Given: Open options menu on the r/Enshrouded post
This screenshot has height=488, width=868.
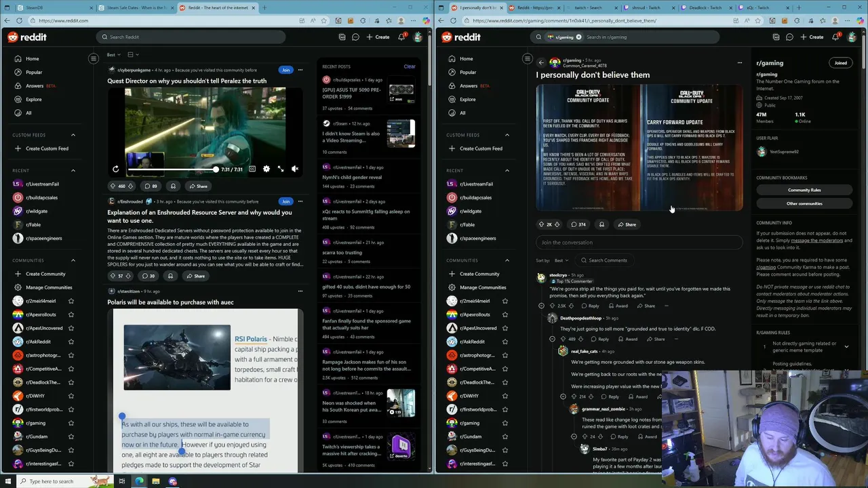Looking at the screenshot, I should click(x=300, y=201).
